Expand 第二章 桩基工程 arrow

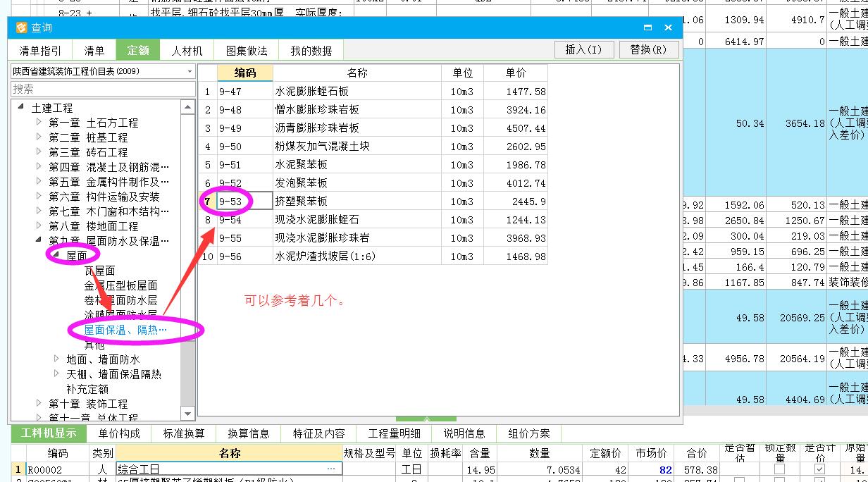coord(39,137)
